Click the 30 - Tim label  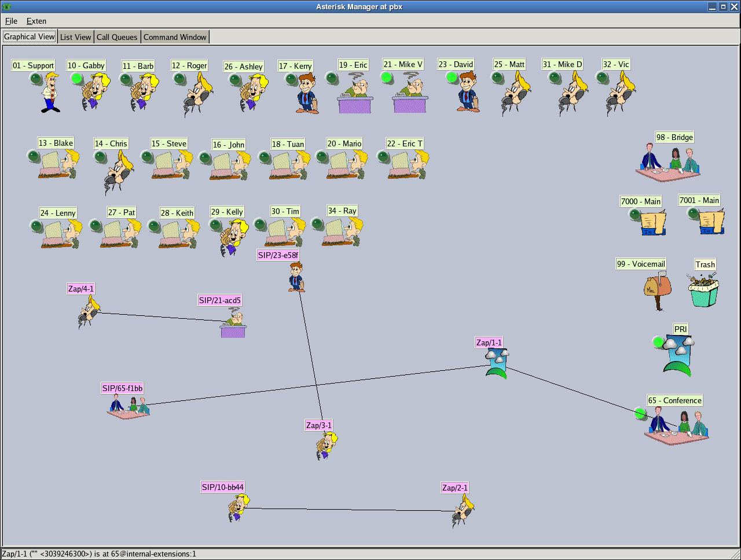pos(285,211)
